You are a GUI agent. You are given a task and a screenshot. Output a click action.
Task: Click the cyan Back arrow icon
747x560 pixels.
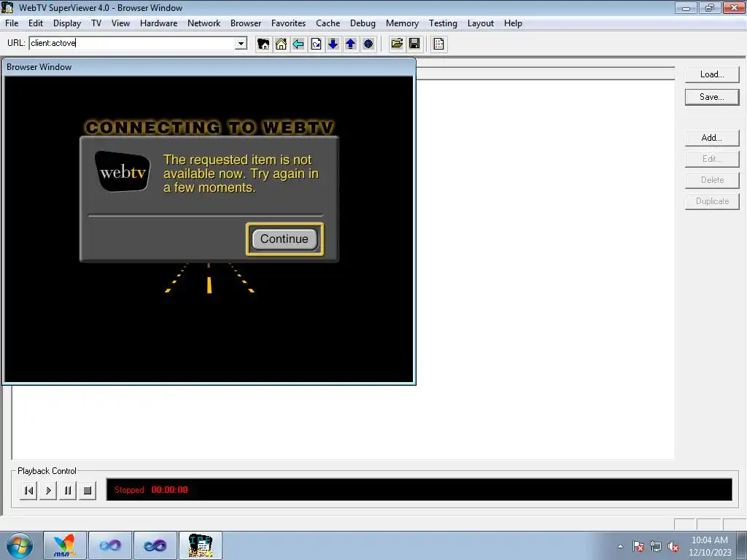298,44
